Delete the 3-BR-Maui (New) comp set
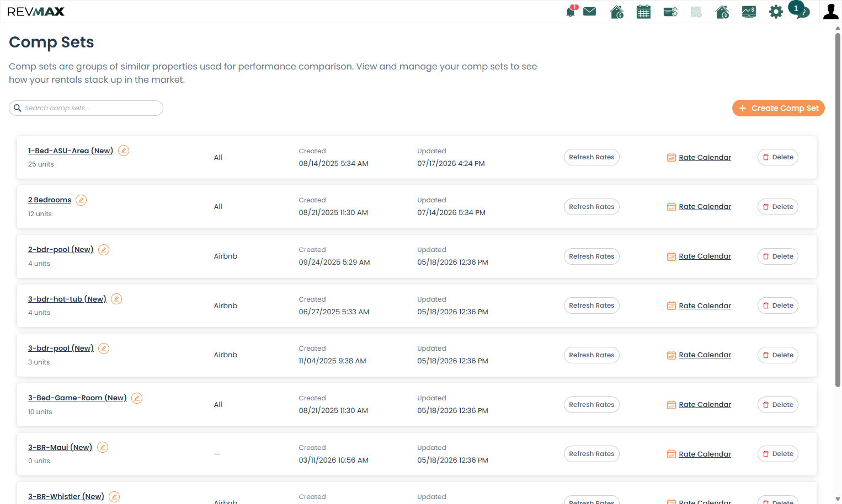 click(778, 454)
